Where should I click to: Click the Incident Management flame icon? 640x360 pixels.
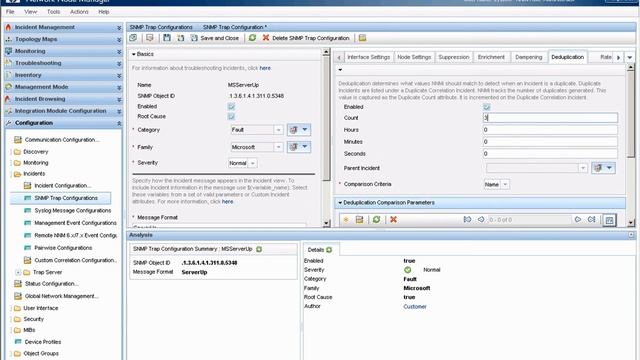pyautogui.click(x=9, y=27)
